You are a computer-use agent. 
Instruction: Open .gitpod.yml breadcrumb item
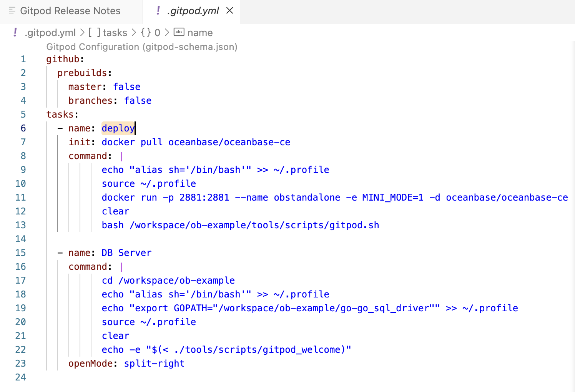[50, 33]
